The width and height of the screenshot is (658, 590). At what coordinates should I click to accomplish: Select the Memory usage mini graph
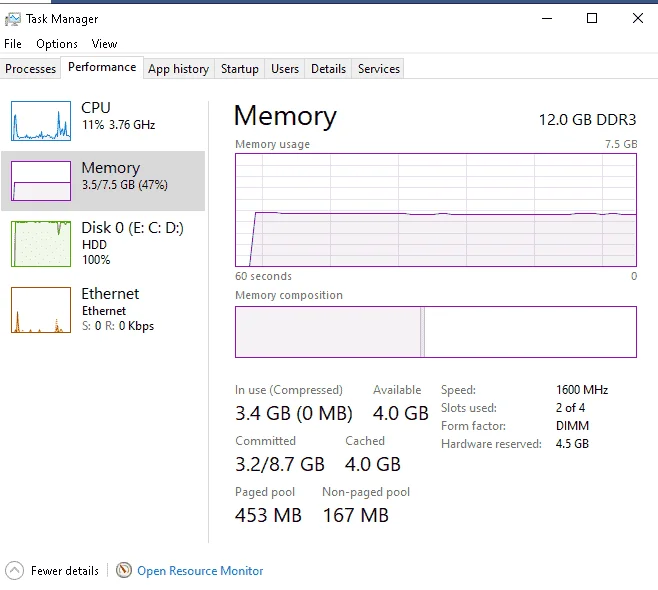click(41, 181)
